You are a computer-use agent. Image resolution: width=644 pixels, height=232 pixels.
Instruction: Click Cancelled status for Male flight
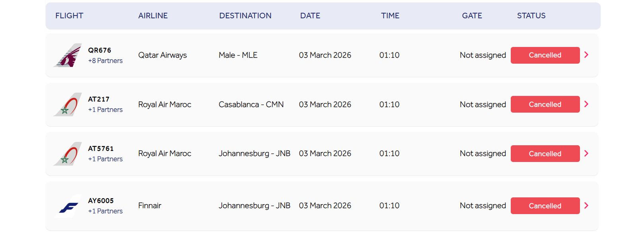(545, 55)
